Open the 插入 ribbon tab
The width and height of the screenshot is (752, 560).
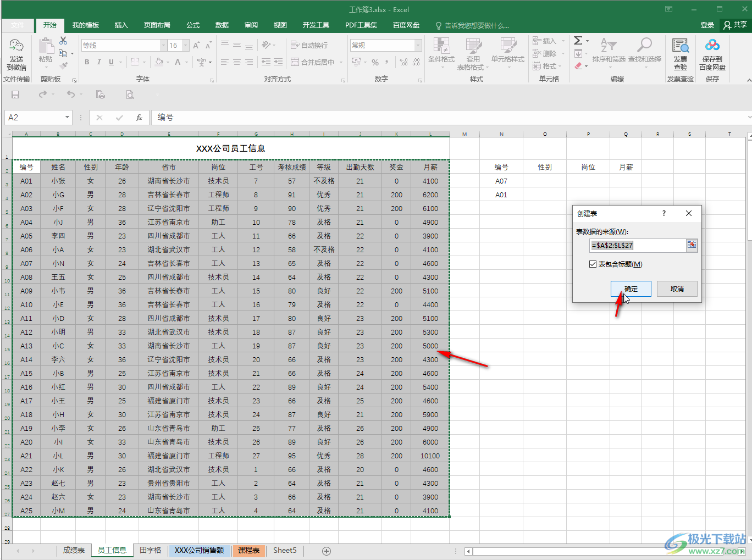click(x=121, y=25)
